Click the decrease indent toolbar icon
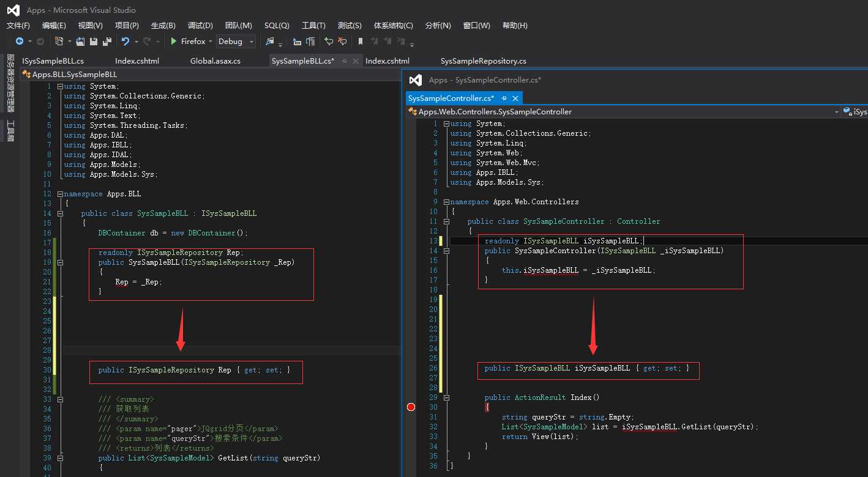This screenshot has width=868, height=477. [297, 42]
